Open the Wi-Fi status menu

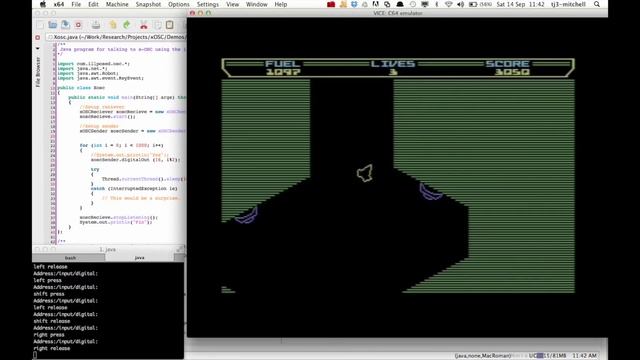tap(449, 4)
